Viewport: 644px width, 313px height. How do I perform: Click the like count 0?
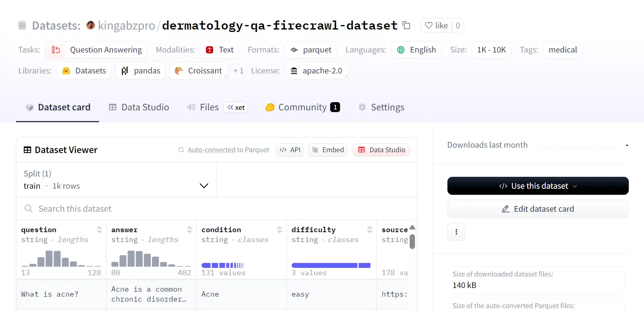point(458,25)
